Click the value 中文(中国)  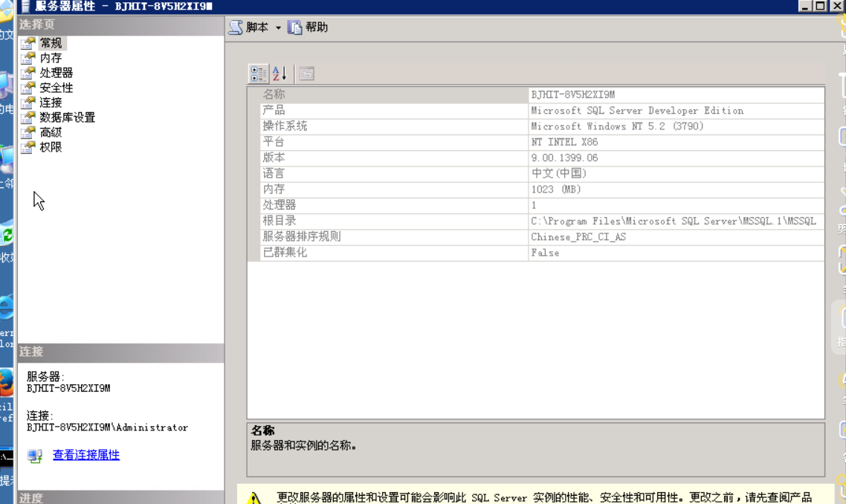coord(559,173)
